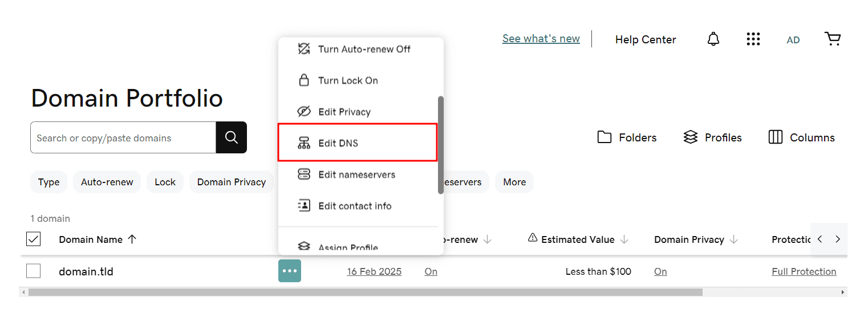
Task: Open the apps grid icon
Action: 753,39
